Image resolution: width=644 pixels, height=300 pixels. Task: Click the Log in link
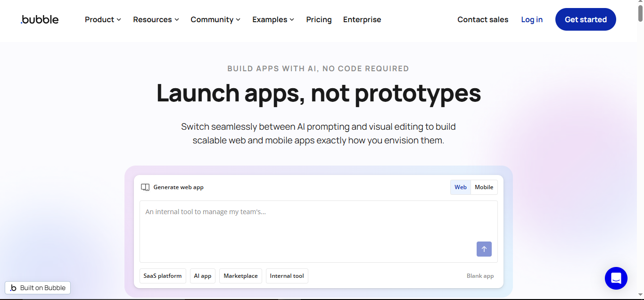(531, 19)
